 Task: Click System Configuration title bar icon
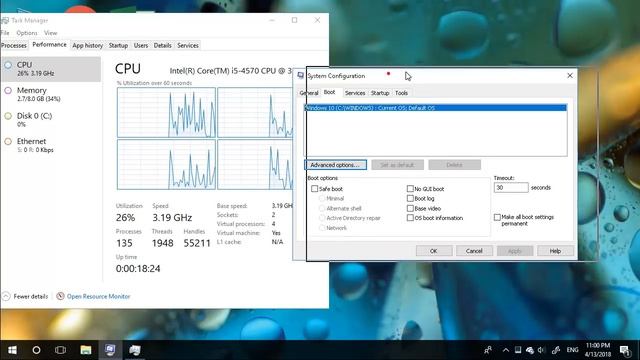click(x=300, y=76)
